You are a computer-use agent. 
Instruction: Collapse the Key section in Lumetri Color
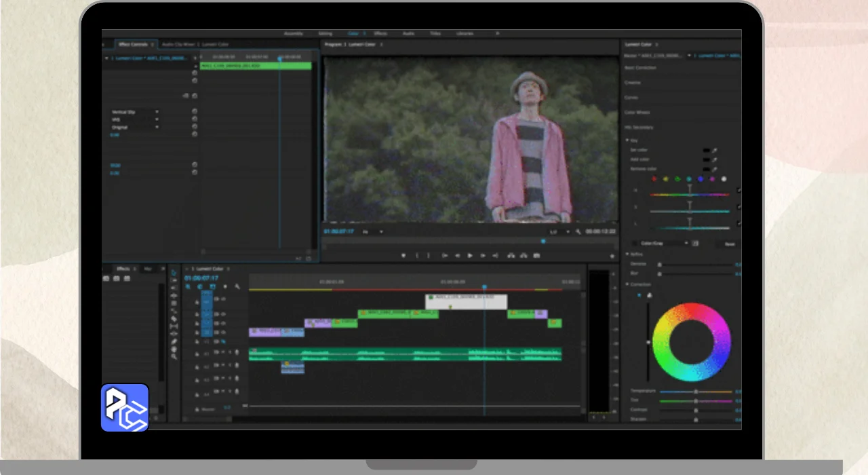[x=627, y=140]
